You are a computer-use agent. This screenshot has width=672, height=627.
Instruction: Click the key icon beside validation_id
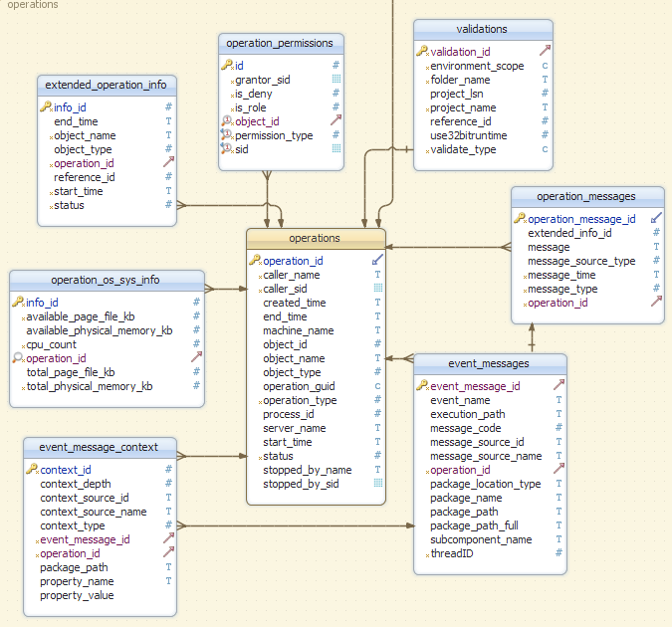pyautogui.click(x=422, y=52)
